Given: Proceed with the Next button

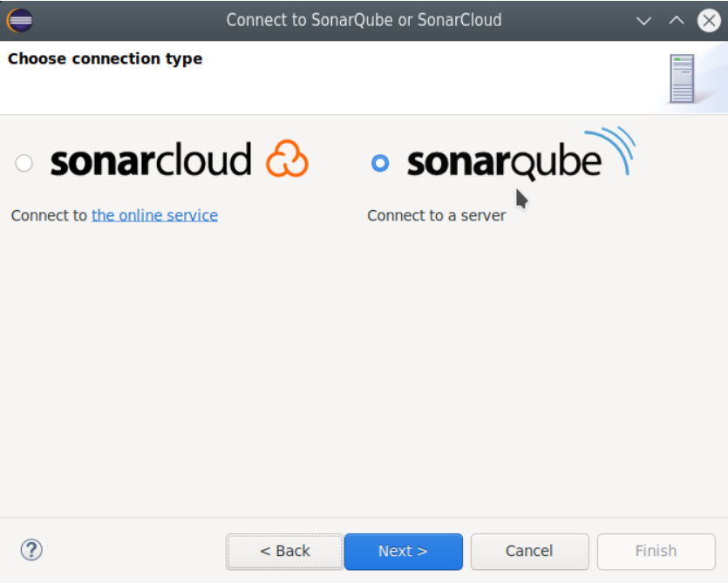Looking at the screenshot, I should coord(403,551).
